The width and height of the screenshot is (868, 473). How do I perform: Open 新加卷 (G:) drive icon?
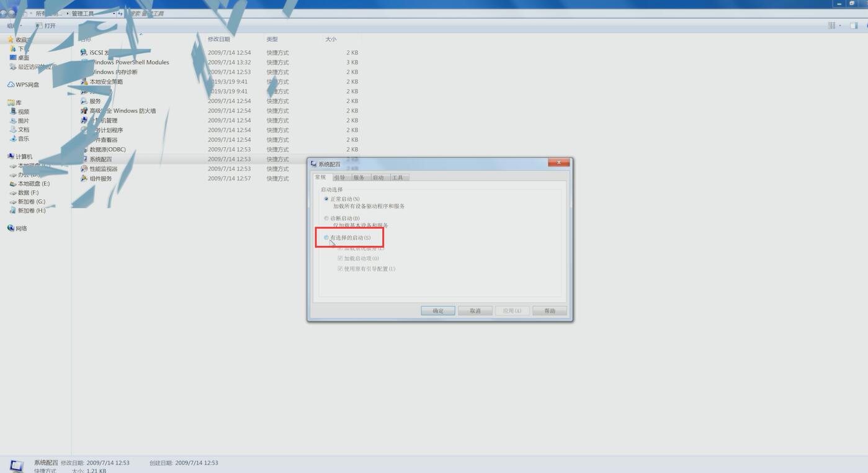[x=13, y=202]
